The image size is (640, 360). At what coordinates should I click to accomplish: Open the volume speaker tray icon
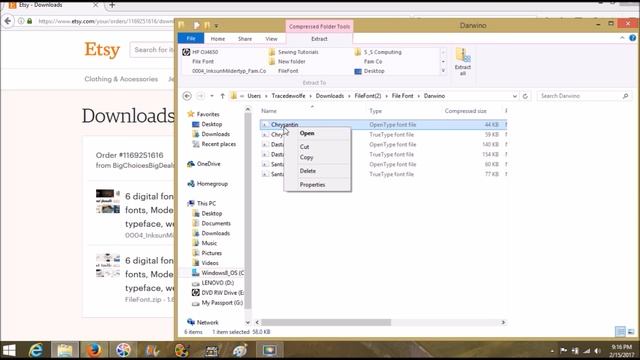[598, 351]
